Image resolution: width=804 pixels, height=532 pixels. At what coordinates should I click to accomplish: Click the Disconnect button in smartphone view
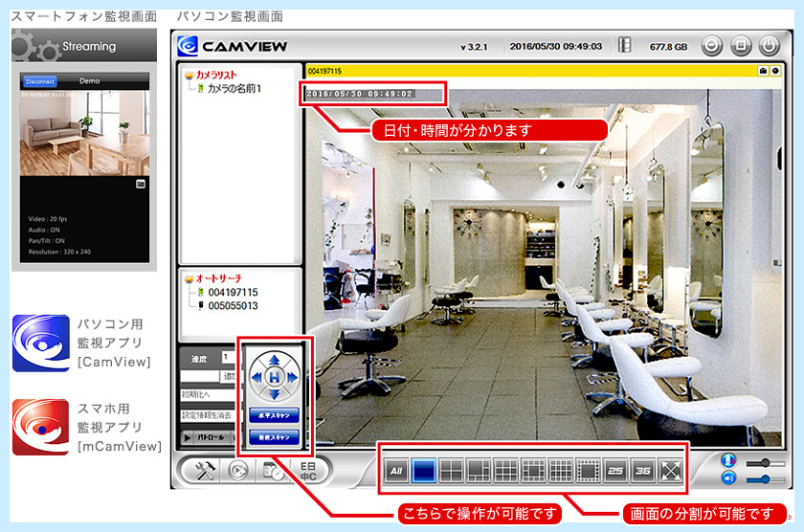39,81
